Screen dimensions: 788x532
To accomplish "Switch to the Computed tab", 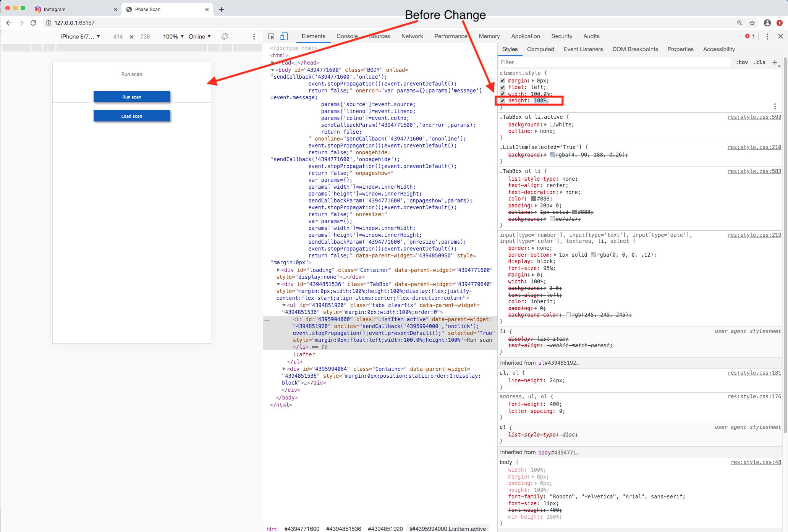I will [x=540, y=49].
